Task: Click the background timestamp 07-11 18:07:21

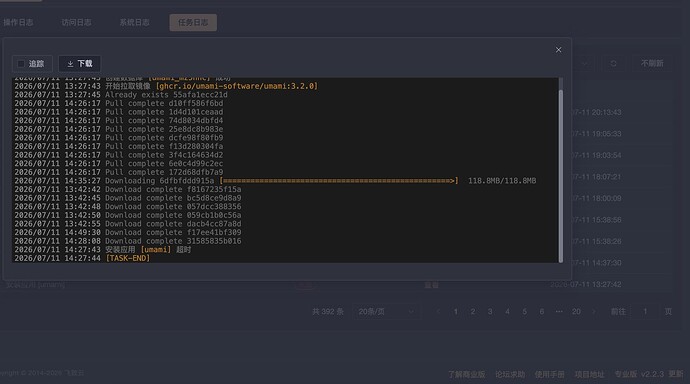Action: (597, 177)
